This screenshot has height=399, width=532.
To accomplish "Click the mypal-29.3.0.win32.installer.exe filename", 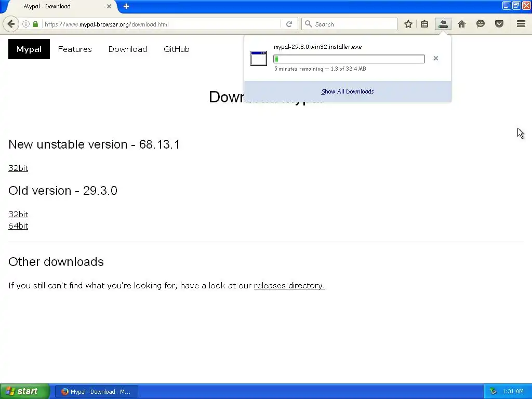I will pyautogui.click(x=318, y=47).
